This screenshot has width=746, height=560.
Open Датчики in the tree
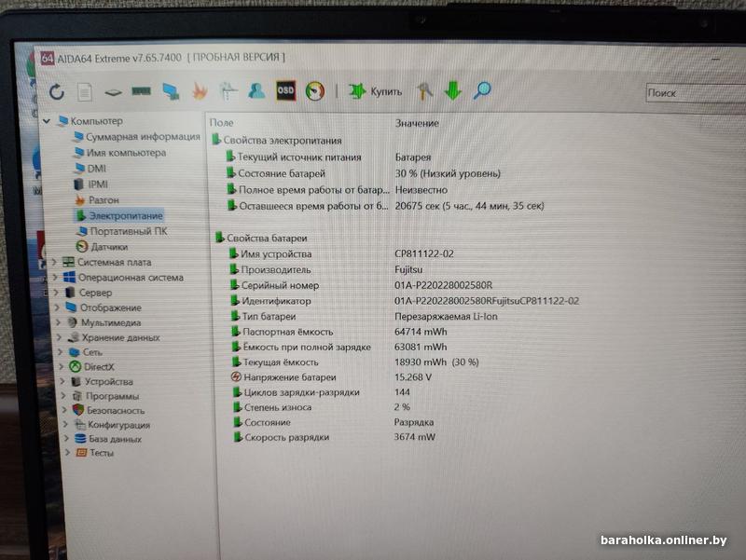point(103,246)
